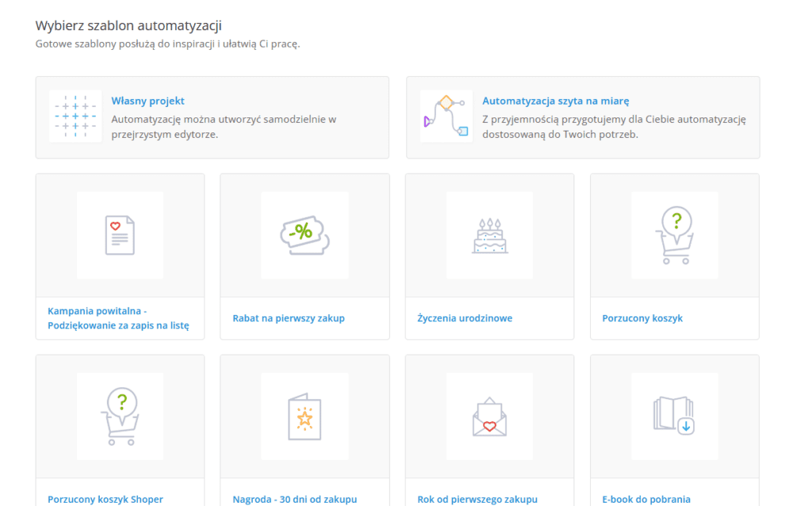Click the abandoned cart icon above Porzucony koszk
812x506 pixels.
tap(674, 236)
